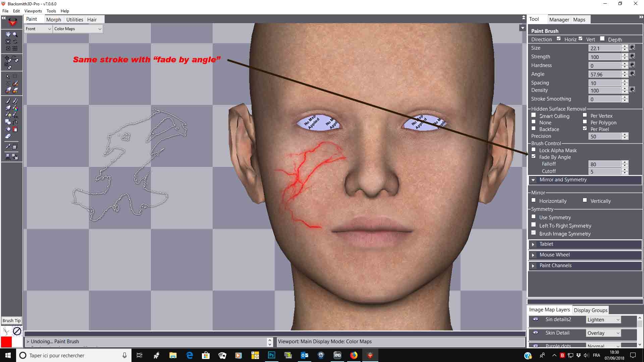Select the arrow pointer selection tool
Viewport: 644px width, 362px height.
tap(8, 76)
